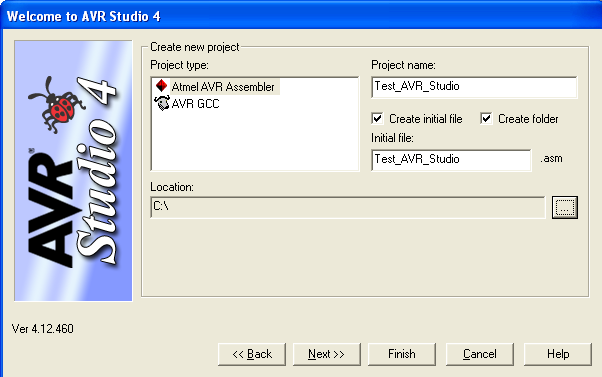Open Help for this dialog

pos(558,354)
